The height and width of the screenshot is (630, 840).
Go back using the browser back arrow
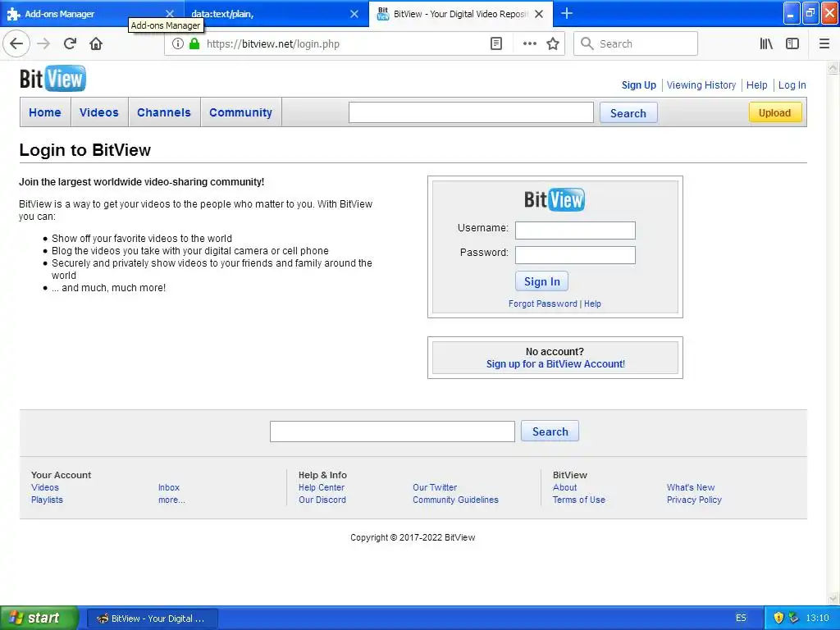(x=16, y=44)
